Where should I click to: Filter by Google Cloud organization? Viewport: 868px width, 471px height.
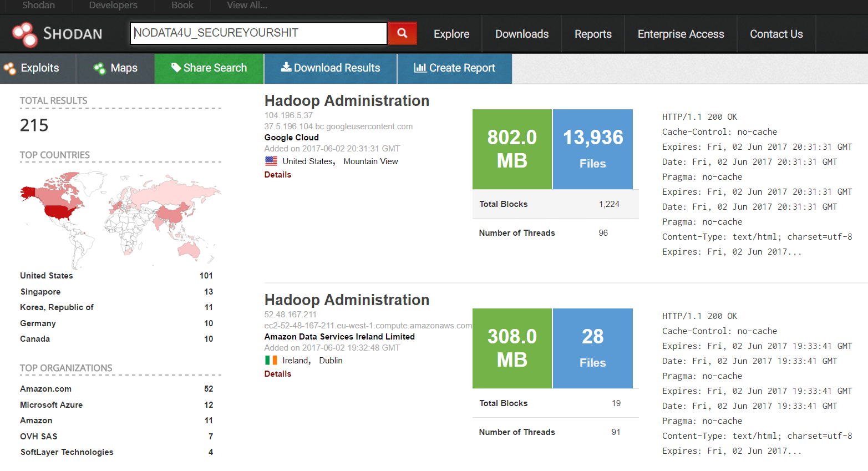[292, 138]
